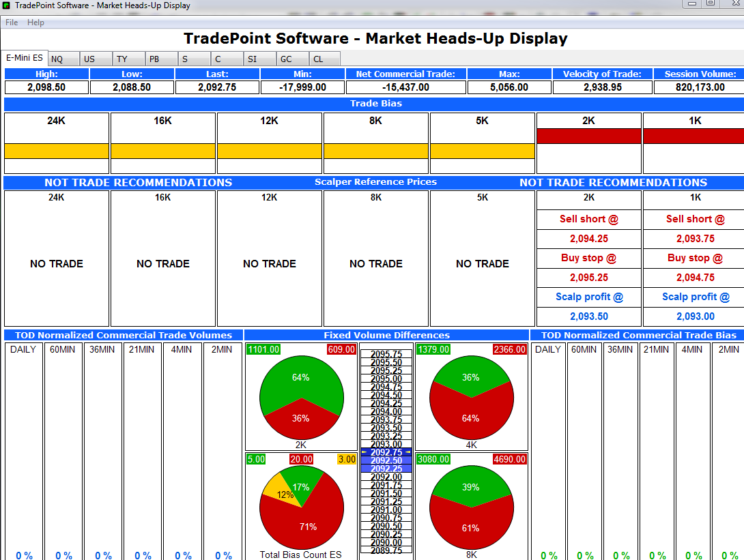The height and width of the screenshot is (560, 744).
Task: Click the 2K Buy stop price 2,095.25
Action: (589, 278)
